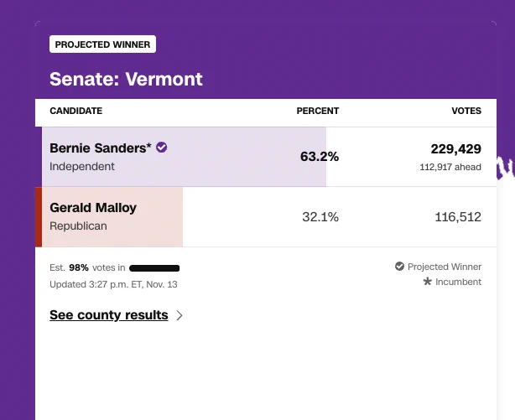Select the Gerald Malloy candidate name
This screenshot has height=420, width=515.
click(x=93, y=208)
